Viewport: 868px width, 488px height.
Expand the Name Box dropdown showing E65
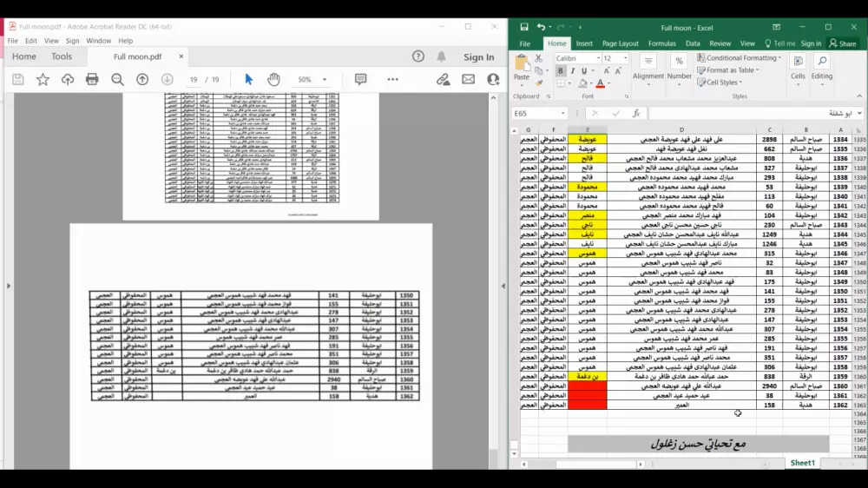(x=563, y=113)
